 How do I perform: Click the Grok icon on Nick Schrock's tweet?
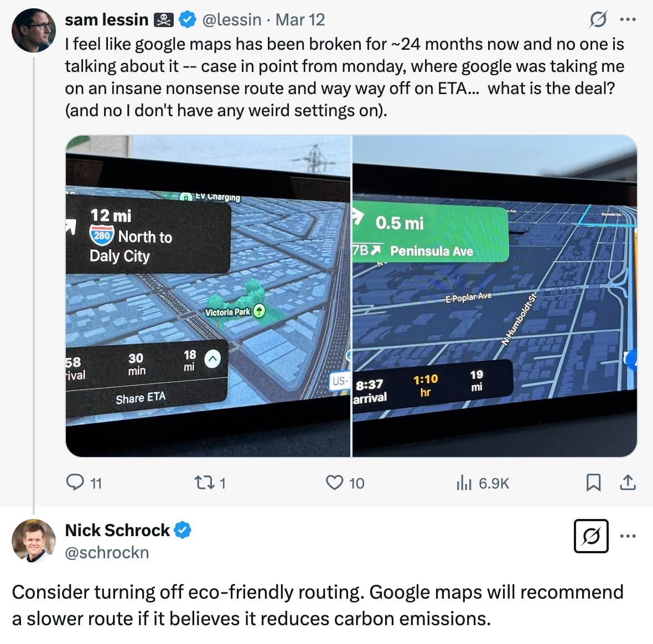[591, 536]
